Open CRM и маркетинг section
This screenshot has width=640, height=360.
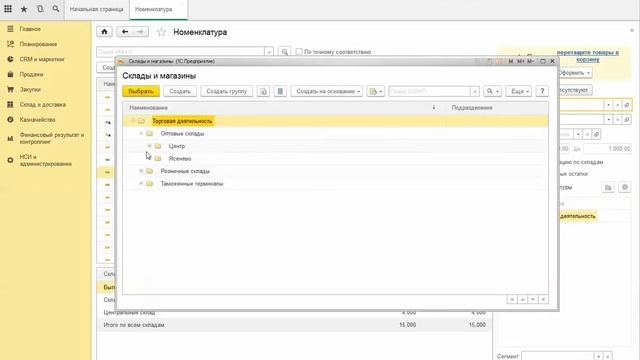click(x=42, y=59)
